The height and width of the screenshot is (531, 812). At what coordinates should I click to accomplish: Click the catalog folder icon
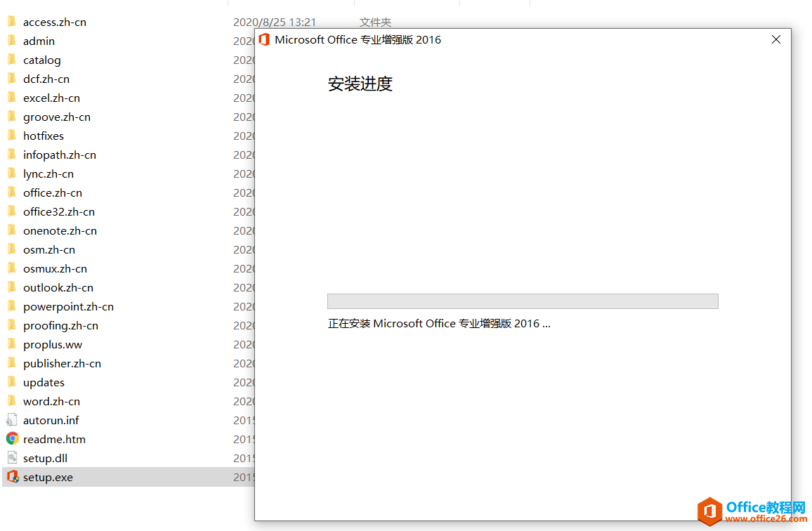(x=12, y=60)
